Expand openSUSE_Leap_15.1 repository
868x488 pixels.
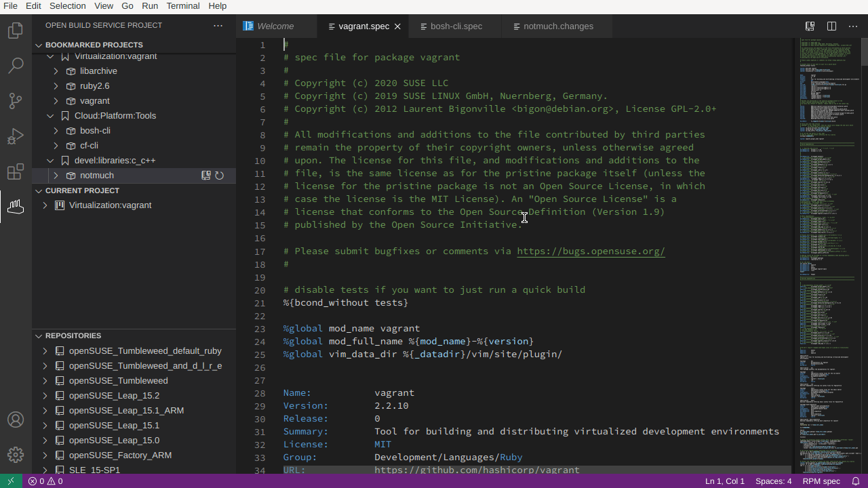(45, 426)
